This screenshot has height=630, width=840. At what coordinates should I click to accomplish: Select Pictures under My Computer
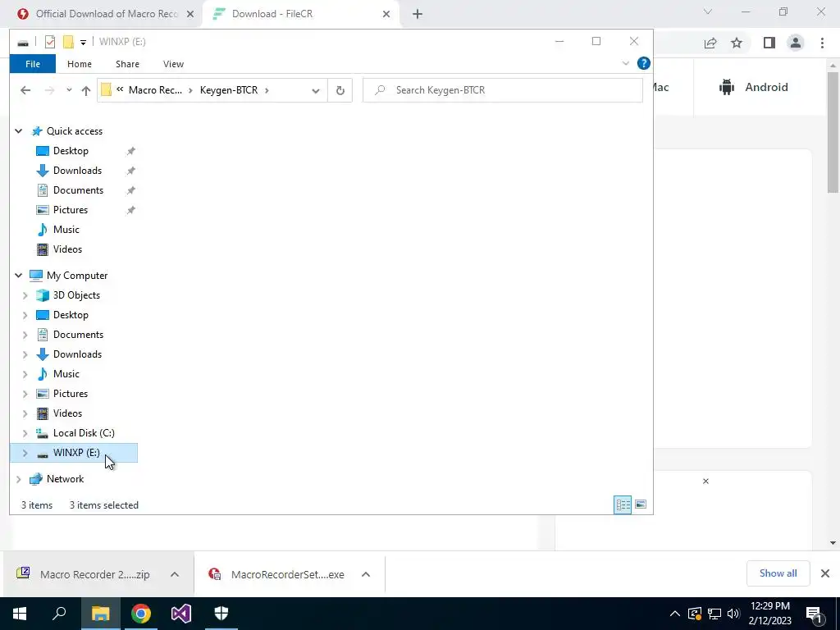tap(71, 394)
